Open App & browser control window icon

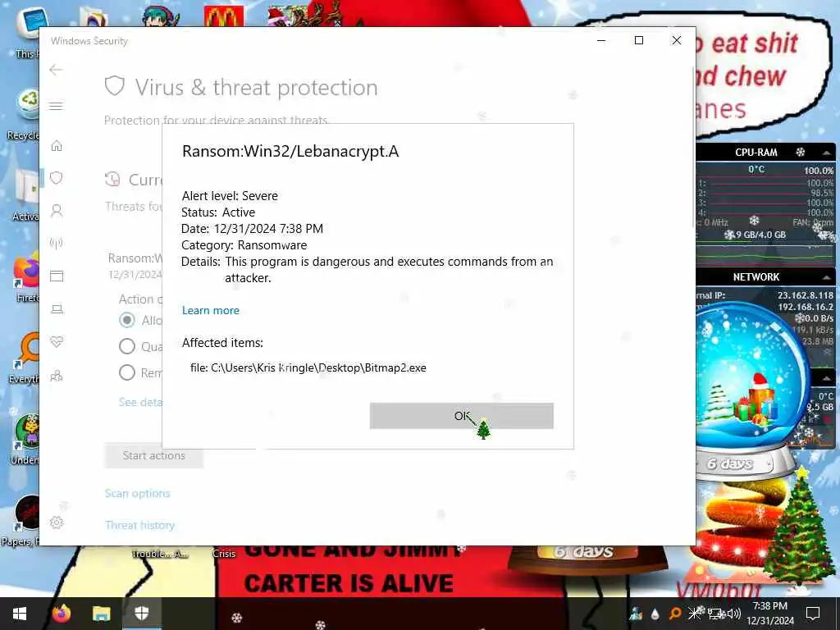click(x=57, y=276)
